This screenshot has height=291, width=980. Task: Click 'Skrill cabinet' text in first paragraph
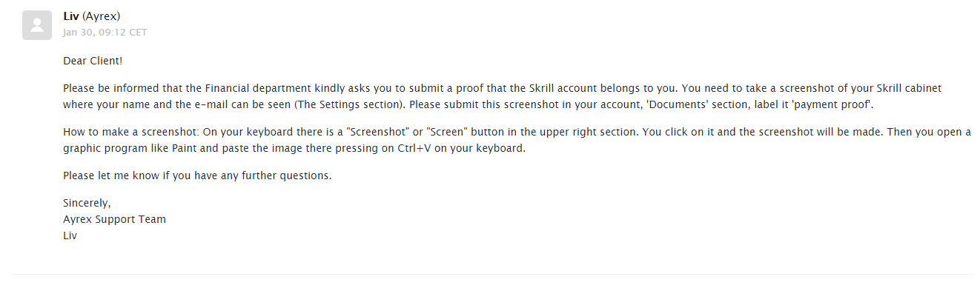pos(910,88)
